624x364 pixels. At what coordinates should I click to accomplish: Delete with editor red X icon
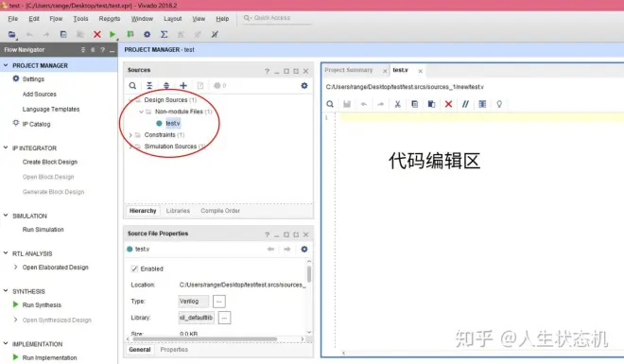pos(448,104)
